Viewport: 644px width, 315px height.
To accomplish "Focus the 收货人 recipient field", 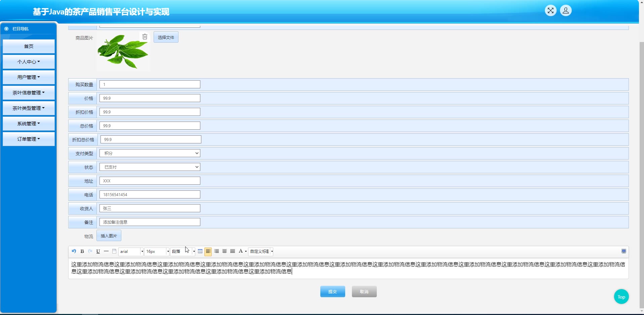I will click(x=150, y=208).
